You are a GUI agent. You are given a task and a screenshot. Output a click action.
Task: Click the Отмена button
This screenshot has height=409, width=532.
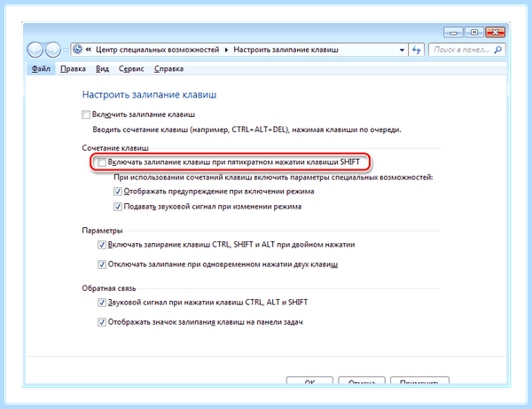coord(362,381)
